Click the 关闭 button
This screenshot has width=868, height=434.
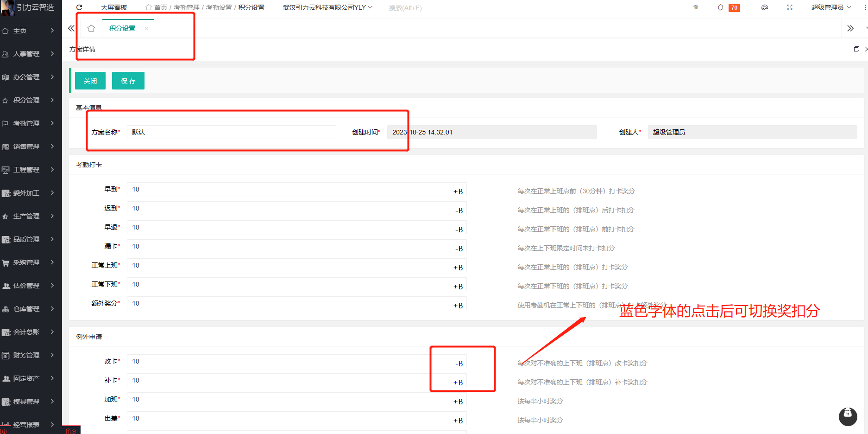90,81
